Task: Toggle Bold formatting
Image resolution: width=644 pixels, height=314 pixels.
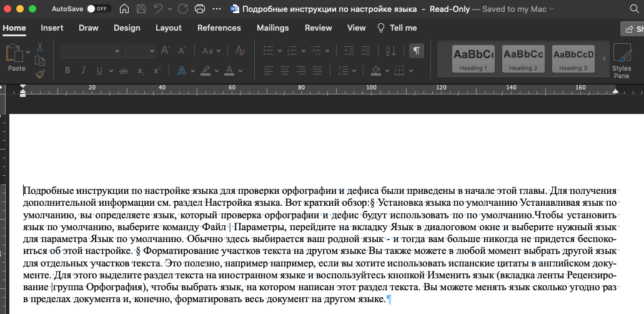Action: [x=67, y=70]
